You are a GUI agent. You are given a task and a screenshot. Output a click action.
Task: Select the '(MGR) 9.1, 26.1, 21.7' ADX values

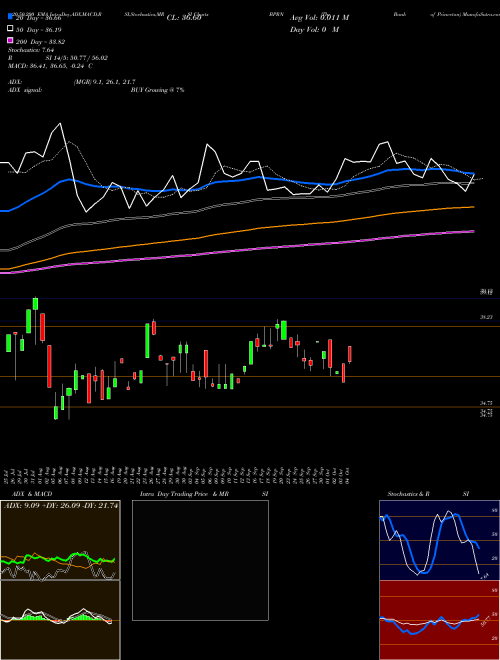pos(105,82)
